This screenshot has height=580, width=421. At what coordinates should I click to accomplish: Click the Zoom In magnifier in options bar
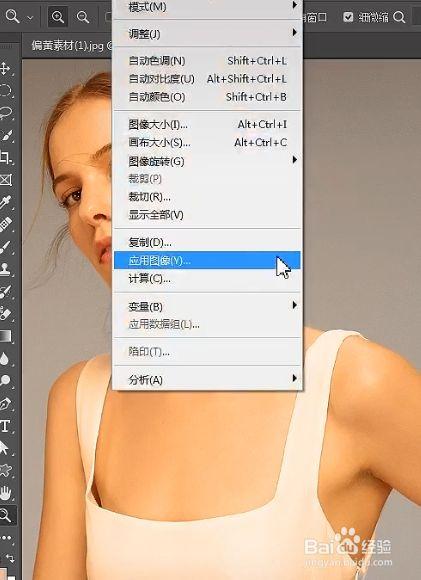point(57,17)
